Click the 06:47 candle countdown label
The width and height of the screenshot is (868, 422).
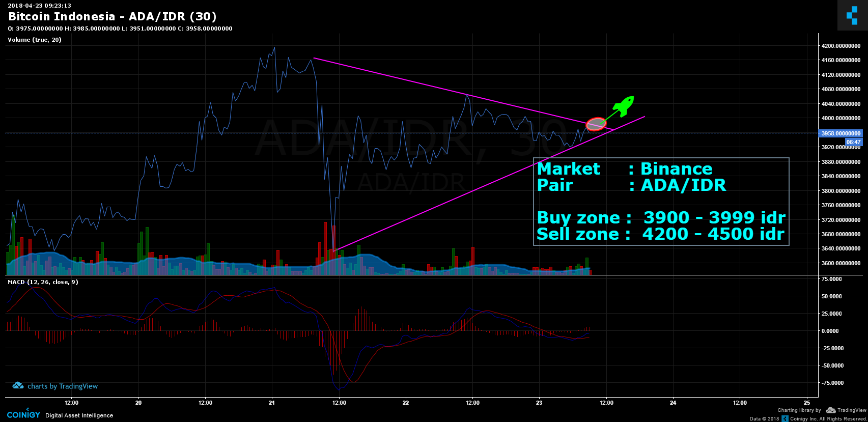[x=853, y=142]
